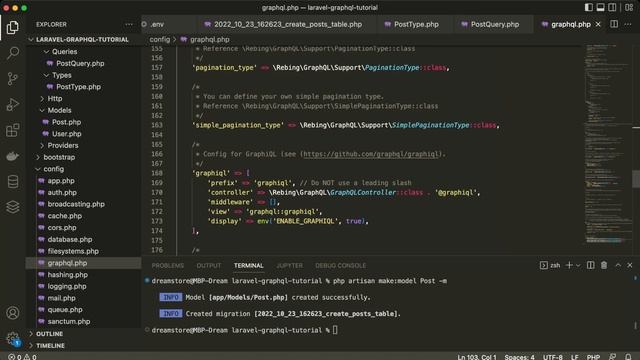
Task: Open the Accounts icon
Action: click(x=13, y=313)
